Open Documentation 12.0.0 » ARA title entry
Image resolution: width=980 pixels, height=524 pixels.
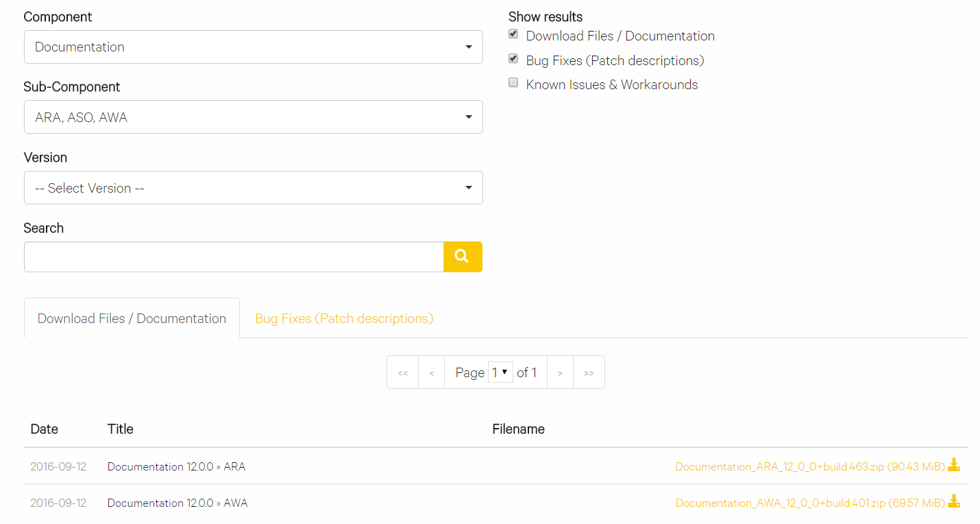pyautogui.click(x=176, y=466)
